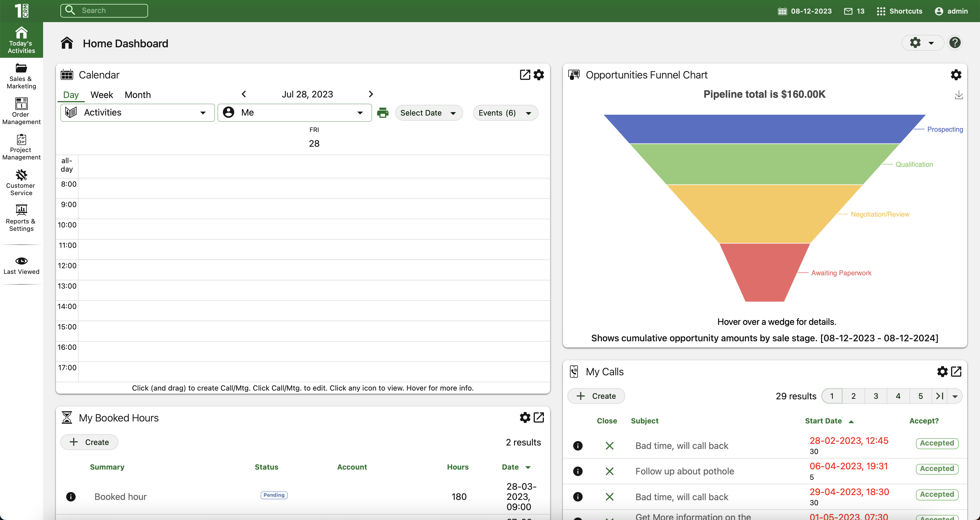Switch calendar to Week view

(x=102, y=95)
